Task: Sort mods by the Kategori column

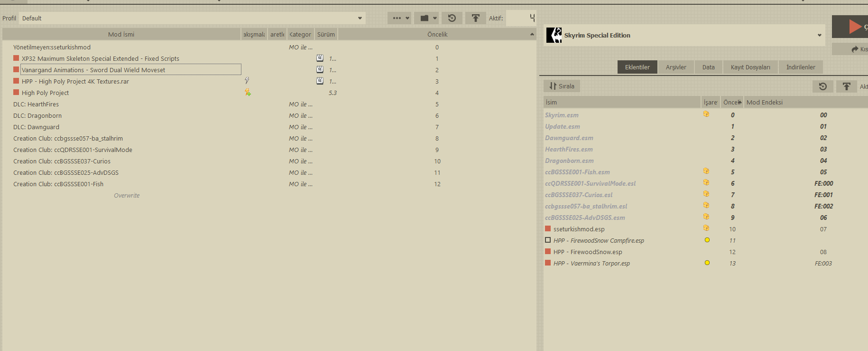Action: pyautogui.click(x=301, y=34)
